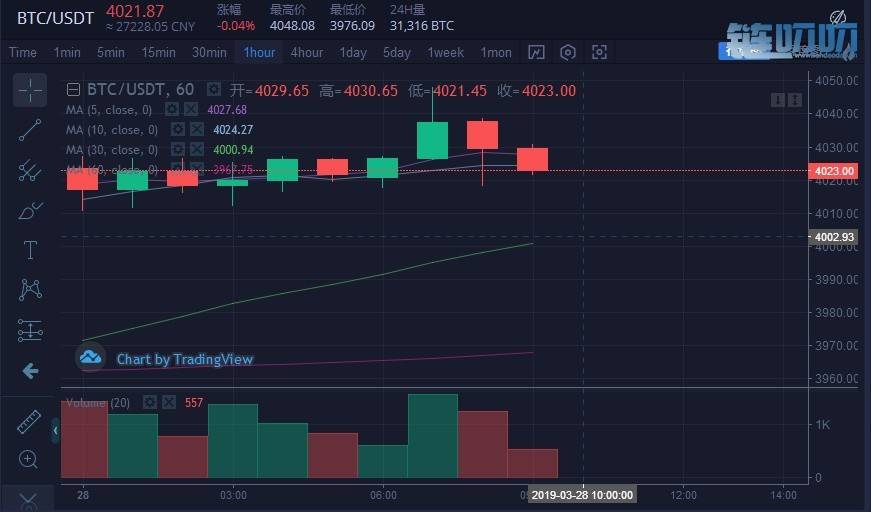Viewport: 871px width, 512px height.
Task: Switch to 5day interval
Action: pyautogui.click(x=397, y=52)
